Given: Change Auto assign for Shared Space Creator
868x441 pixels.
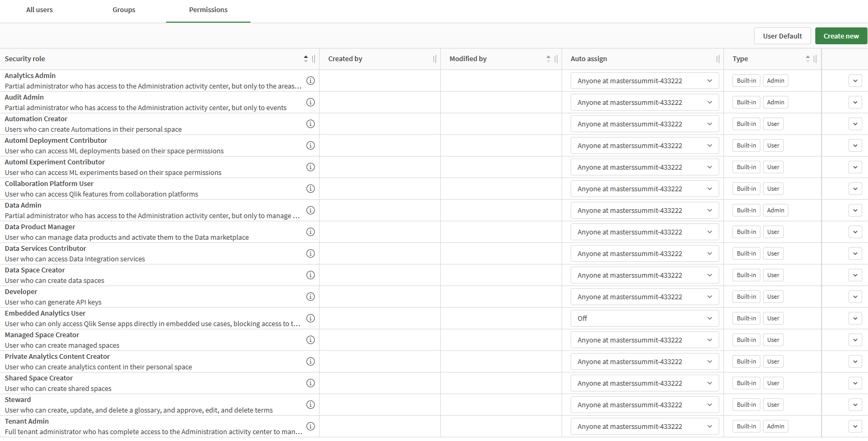Looking at the screenshot, I should coord(644,383).
